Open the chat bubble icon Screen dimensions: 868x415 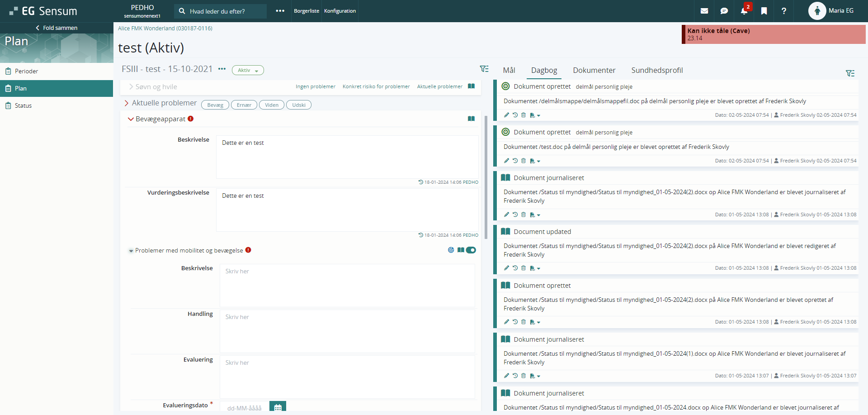[724, 11]
